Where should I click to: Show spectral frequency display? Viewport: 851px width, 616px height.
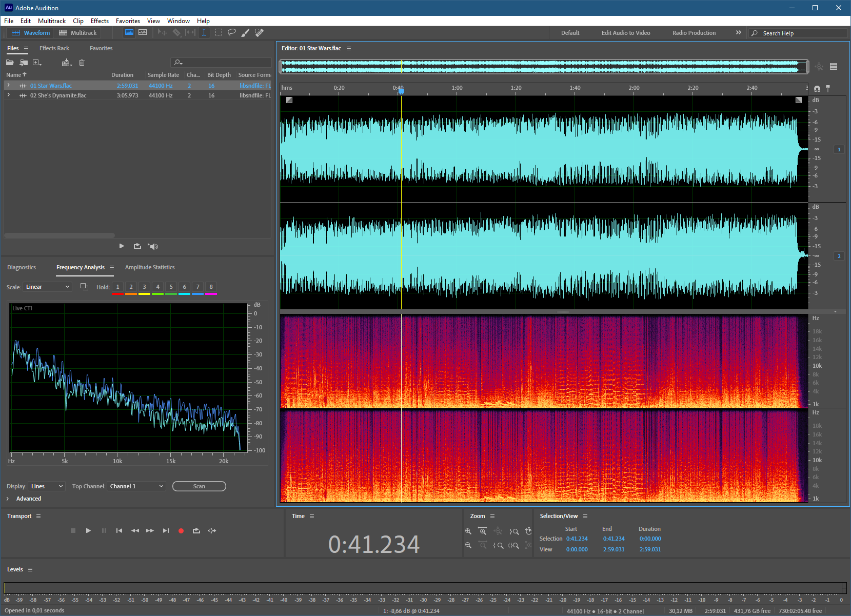[x=129, y=32]
